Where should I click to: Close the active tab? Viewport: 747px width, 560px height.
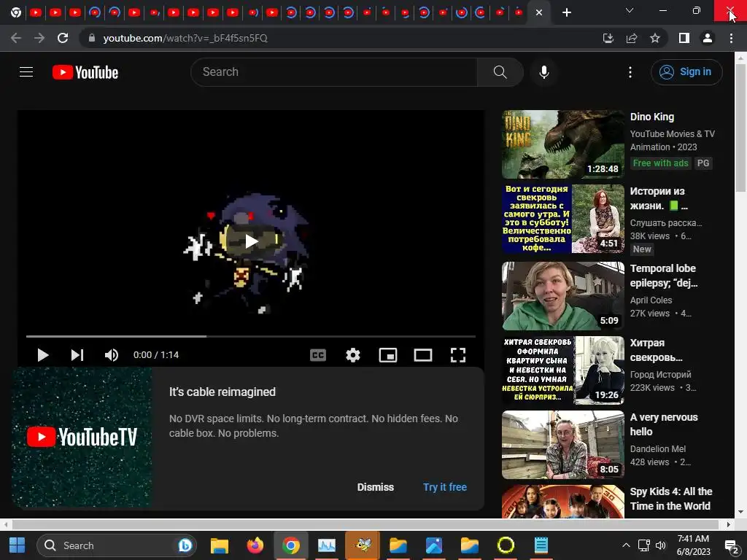(539, 12)
